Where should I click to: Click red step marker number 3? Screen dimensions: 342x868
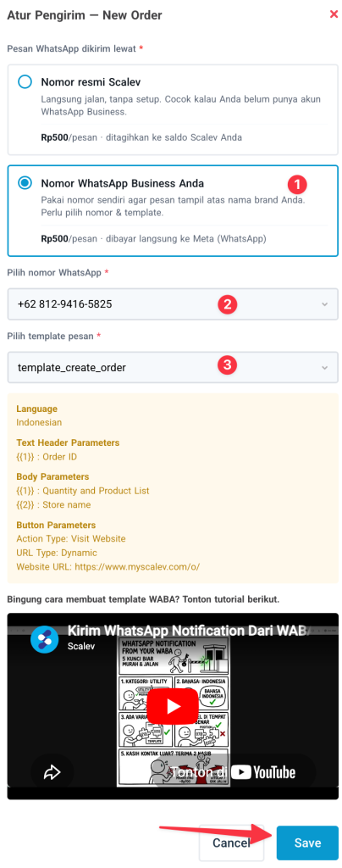click(x=227, y=364)
